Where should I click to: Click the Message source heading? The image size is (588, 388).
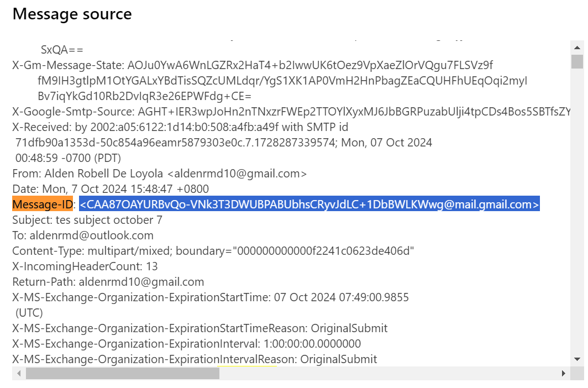point(72,14)
